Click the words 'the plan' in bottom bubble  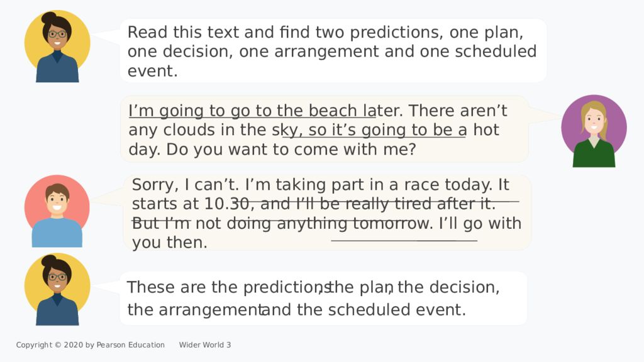point(360,287)
